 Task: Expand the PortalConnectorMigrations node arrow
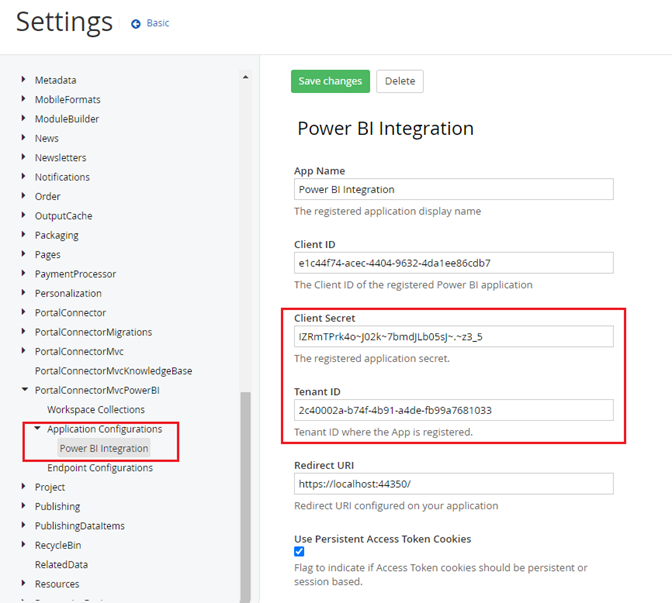click(x=24, y=331)
